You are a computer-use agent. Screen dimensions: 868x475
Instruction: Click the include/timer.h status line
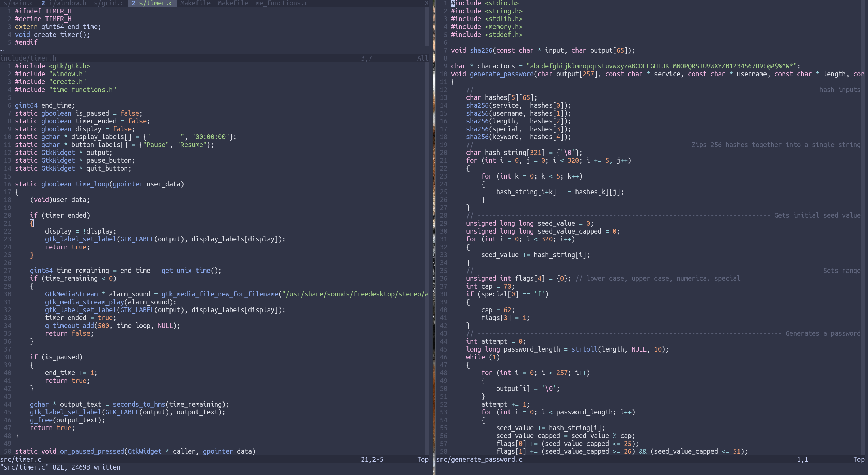coord(214,58)
